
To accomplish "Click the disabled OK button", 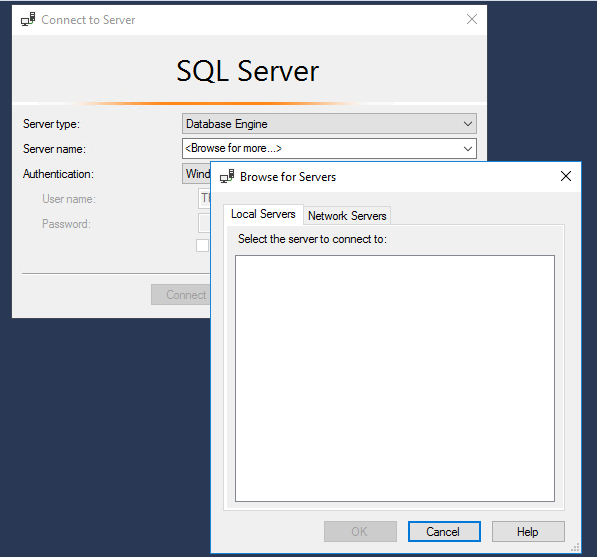I will point(360,531).
